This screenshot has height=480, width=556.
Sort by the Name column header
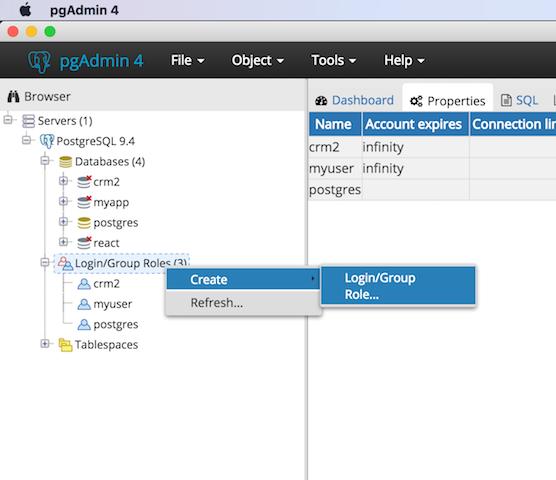pyautogui.click(x=335, y=124)
